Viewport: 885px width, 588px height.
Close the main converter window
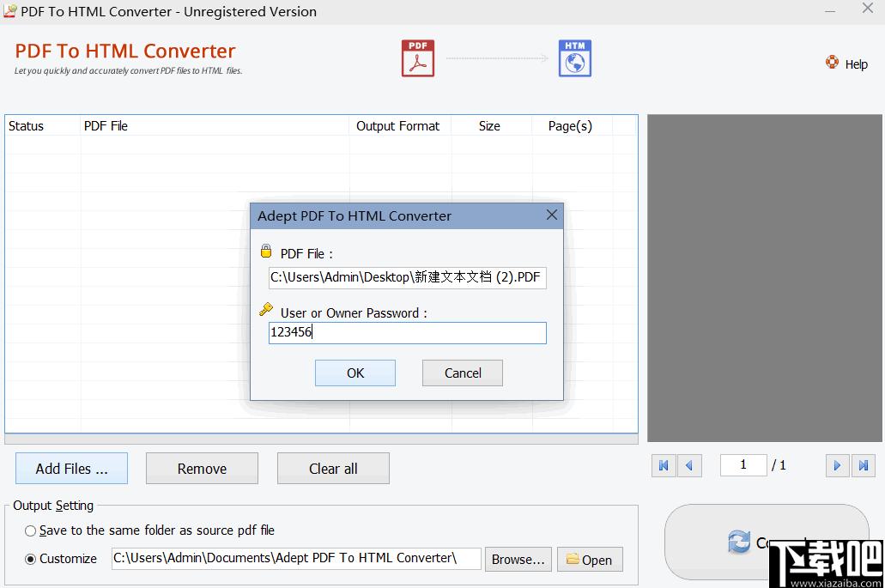tap(868, 8)
